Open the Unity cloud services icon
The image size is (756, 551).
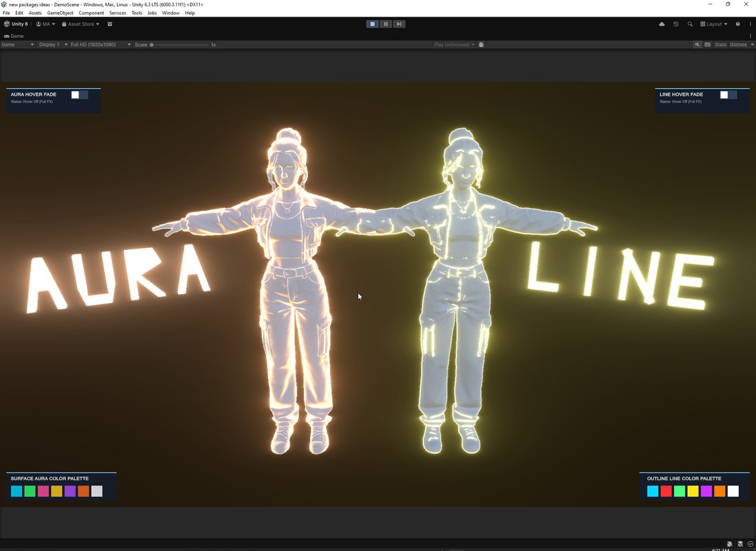coord(662,24)
